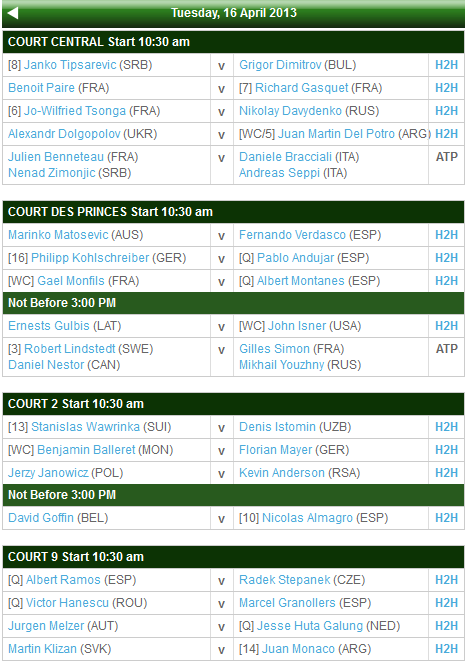
Task: Open Stanislas Wawrinka player profile
Action: coord(86,427)
